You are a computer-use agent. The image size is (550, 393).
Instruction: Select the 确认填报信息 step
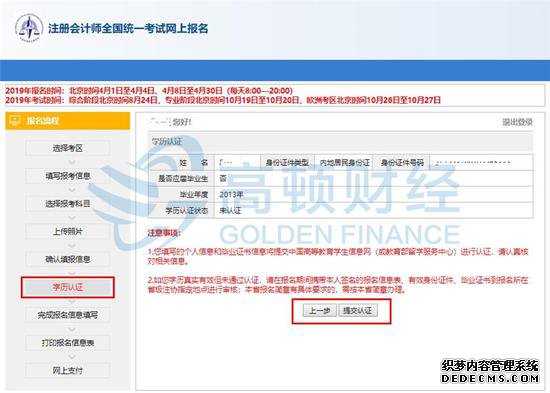pyautogui.click(x=68, y=259)
